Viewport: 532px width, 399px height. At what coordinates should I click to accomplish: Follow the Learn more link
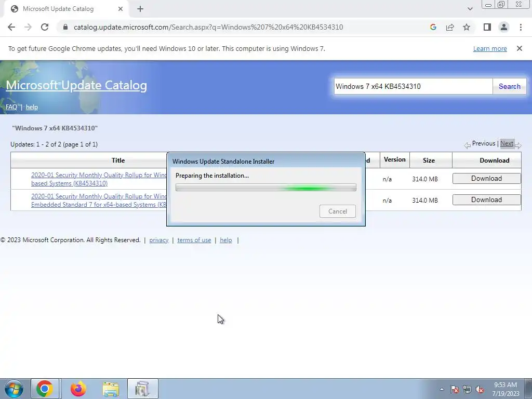(490, 48)
